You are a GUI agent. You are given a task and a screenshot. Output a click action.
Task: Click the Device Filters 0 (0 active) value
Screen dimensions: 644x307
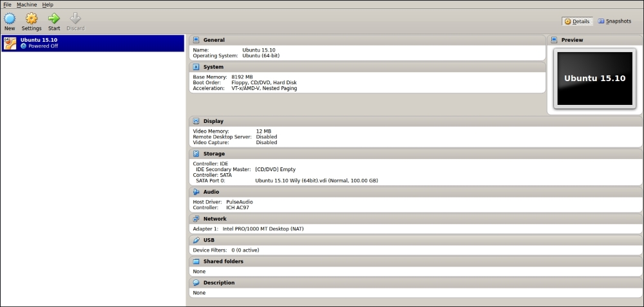coord(245,250)
